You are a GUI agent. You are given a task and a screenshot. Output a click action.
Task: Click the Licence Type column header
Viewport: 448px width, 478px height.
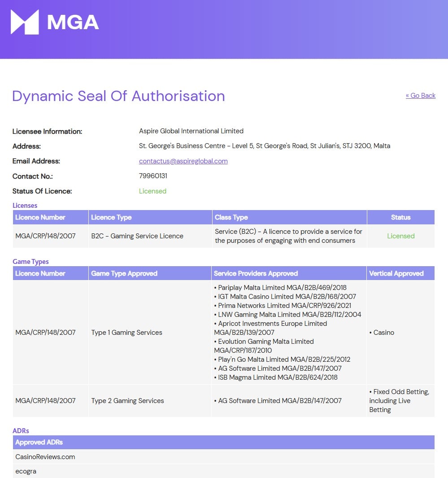click(x=111, y=217)
